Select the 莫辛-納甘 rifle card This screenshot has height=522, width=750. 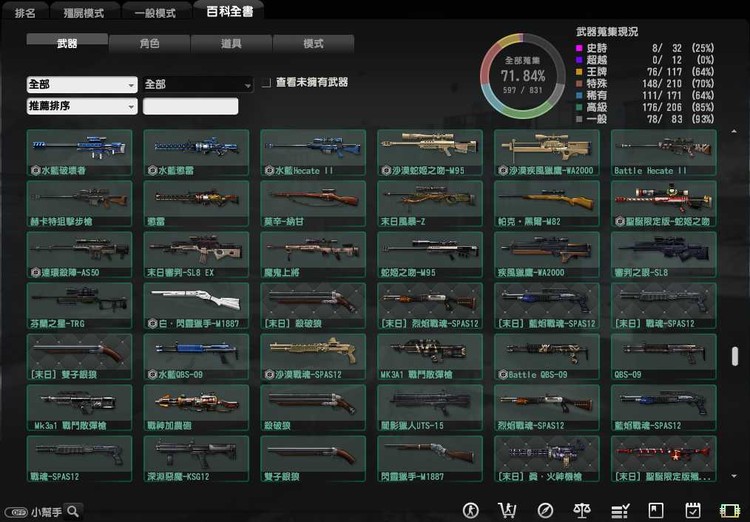point(313,203)
